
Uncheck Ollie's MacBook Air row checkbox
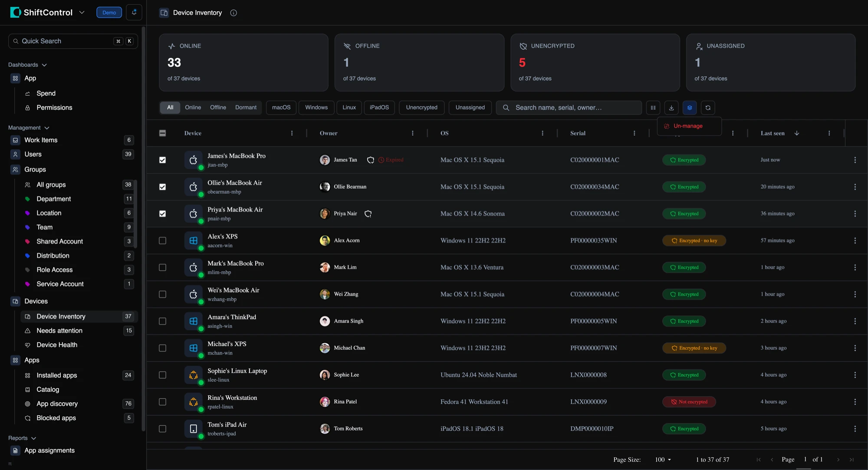click(162, 187)
